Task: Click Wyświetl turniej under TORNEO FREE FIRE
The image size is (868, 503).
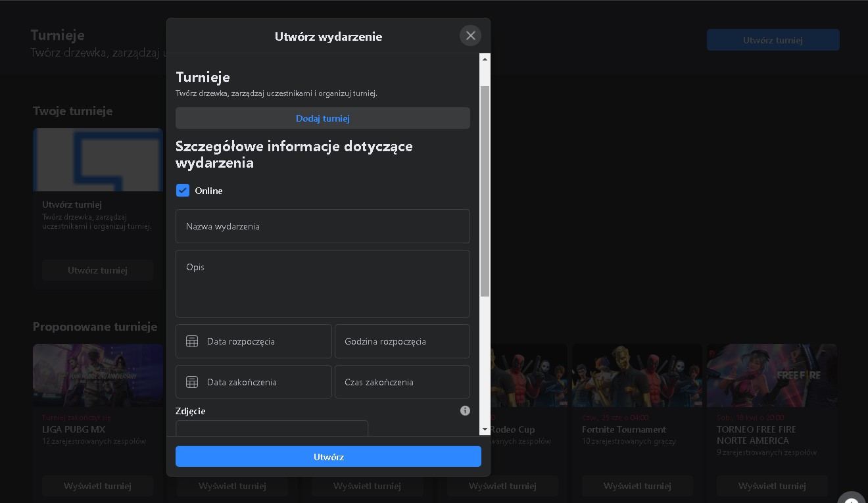Action: [x=772, y=486]
